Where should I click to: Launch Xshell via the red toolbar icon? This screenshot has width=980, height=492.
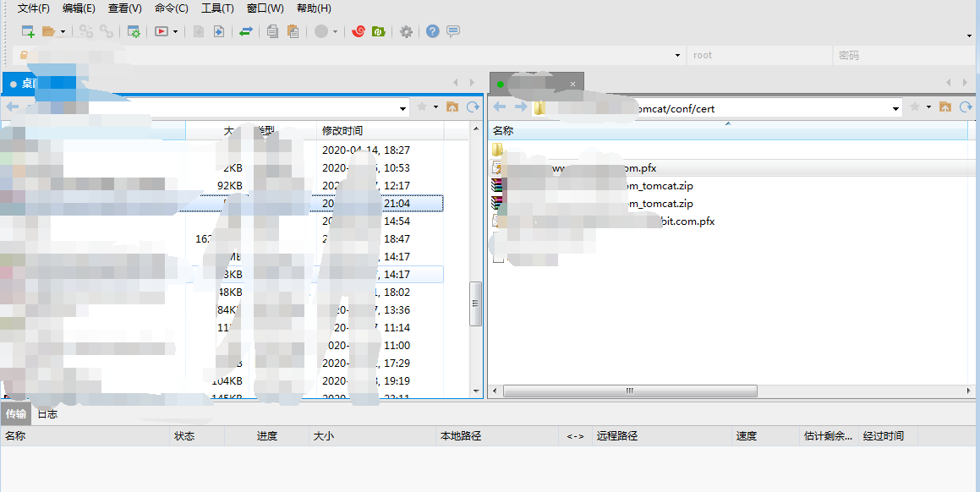[x=358, y=31]
